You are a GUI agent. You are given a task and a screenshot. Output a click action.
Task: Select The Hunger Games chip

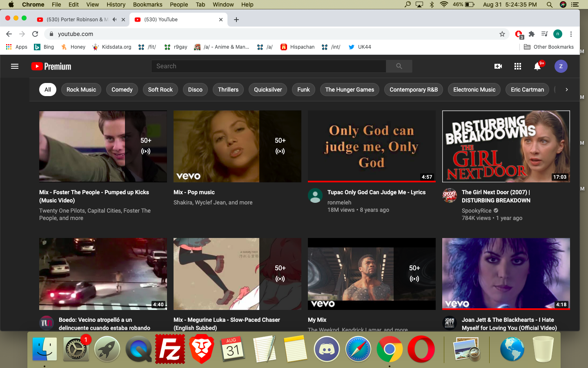[x=350, y=90]
